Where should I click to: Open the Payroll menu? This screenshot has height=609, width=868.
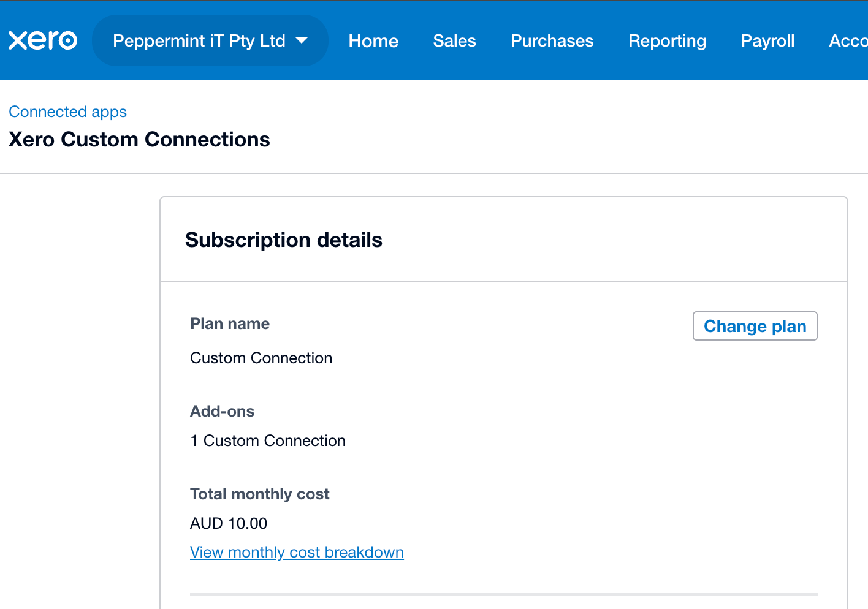(x=767, y=40)
